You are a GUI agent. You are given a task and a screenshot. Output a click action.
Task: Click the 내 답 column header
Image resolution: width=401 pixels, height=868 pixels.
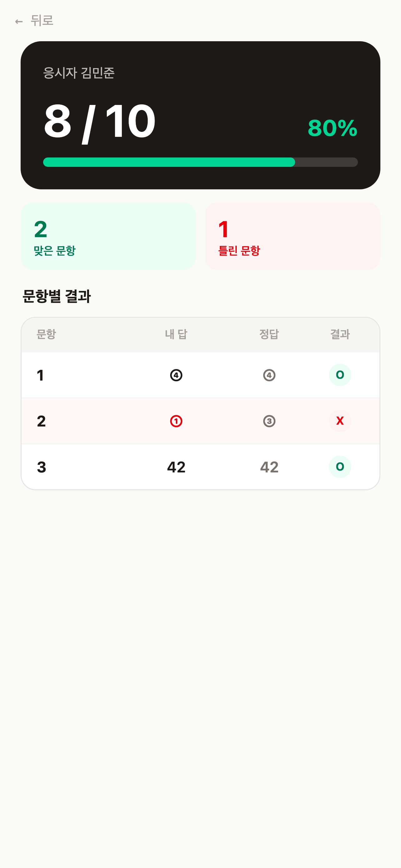click(176, 334)
